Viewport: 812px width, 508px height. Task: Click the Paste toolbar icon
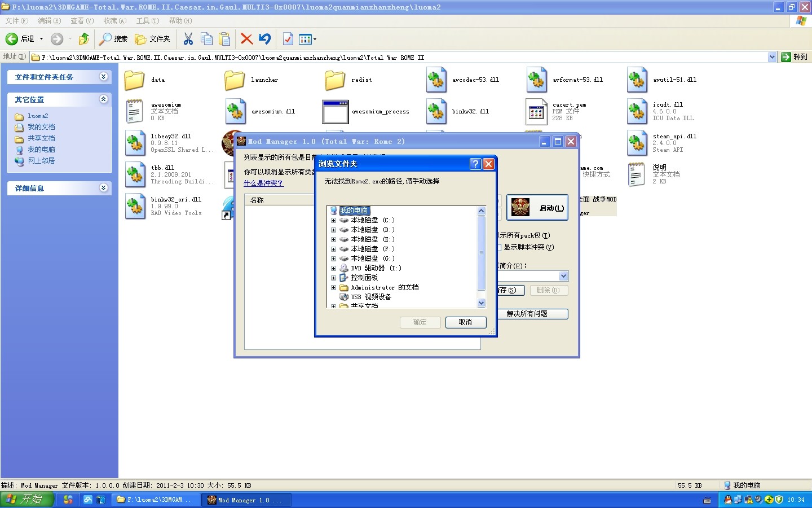(224, 39)
